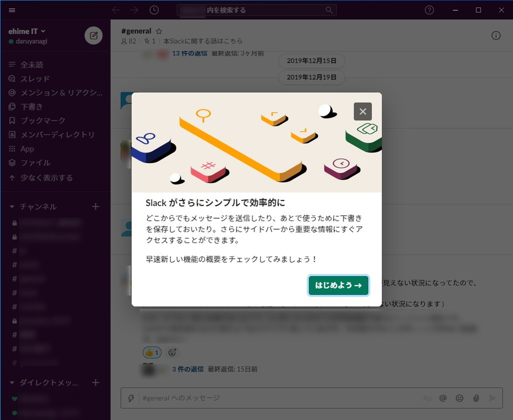Open App from the sidebar
The width and height of the screenshot is (513, 420).
(27, 149)
